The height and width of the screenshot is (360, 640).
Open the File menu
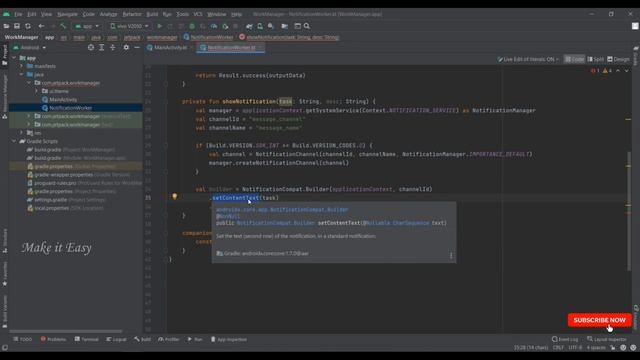[x=18, y=14]
